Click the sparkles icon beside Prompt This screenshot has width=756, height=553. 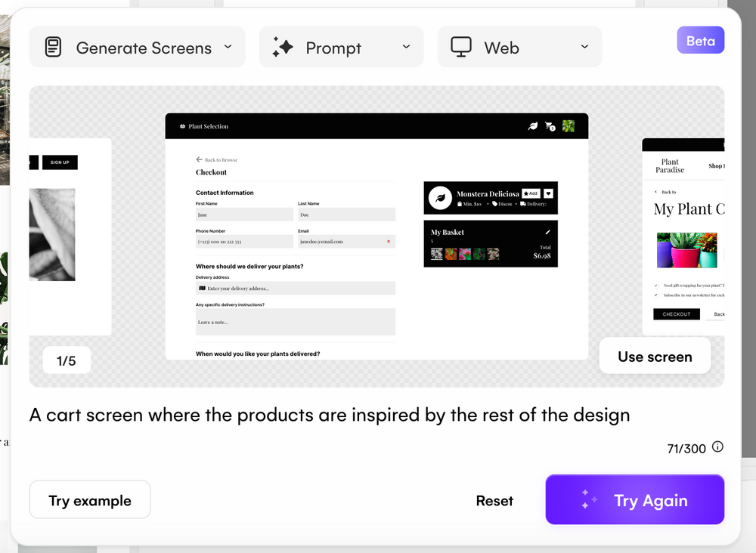tap(283, 47)
